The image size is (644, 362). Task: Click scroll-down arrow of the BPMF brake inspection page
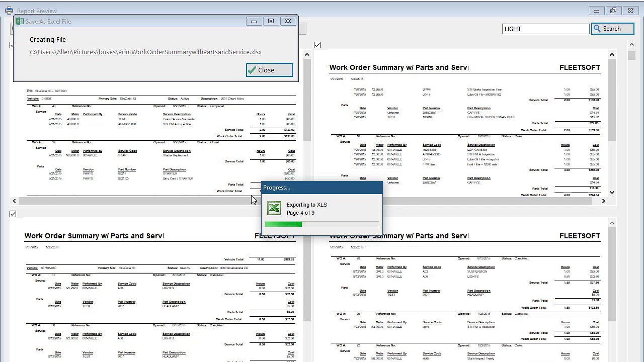pos(612,192)
